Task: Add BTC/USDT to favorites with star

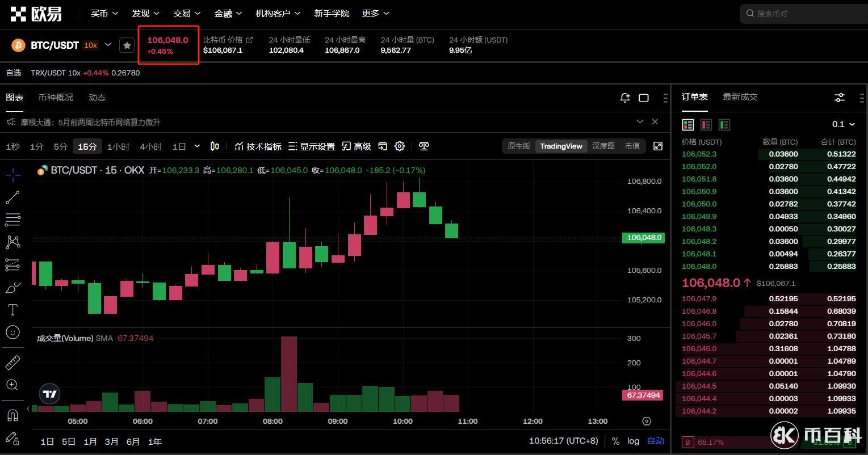Action: 127,45
